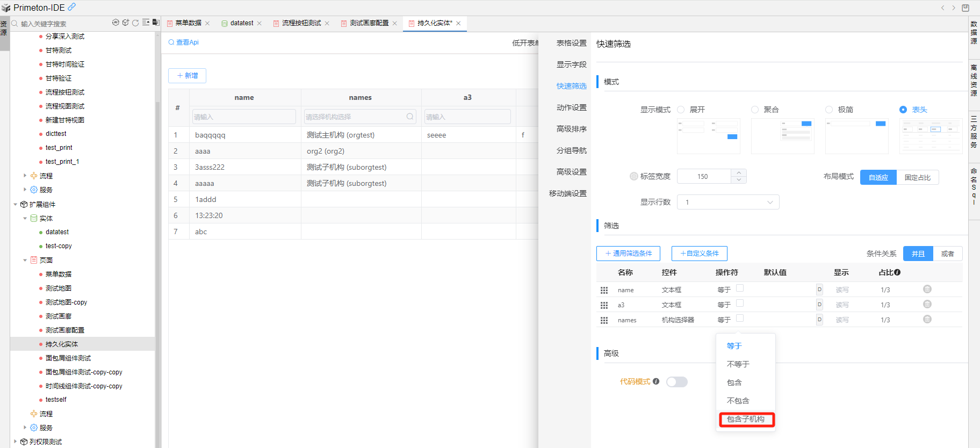Open the 查看Api link
The height and width of the screenshot is (448, 980).
tap(184, 42)
